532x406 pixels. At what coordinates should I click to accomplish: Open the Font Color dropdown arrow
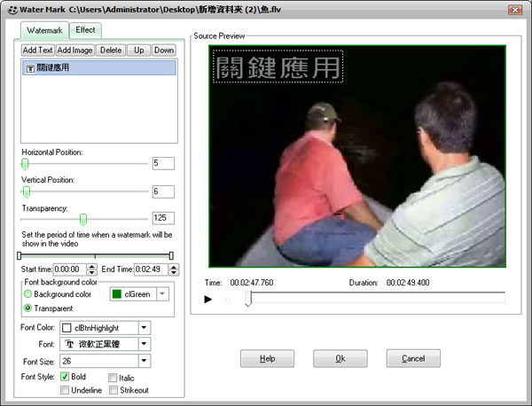pos(144,328)
